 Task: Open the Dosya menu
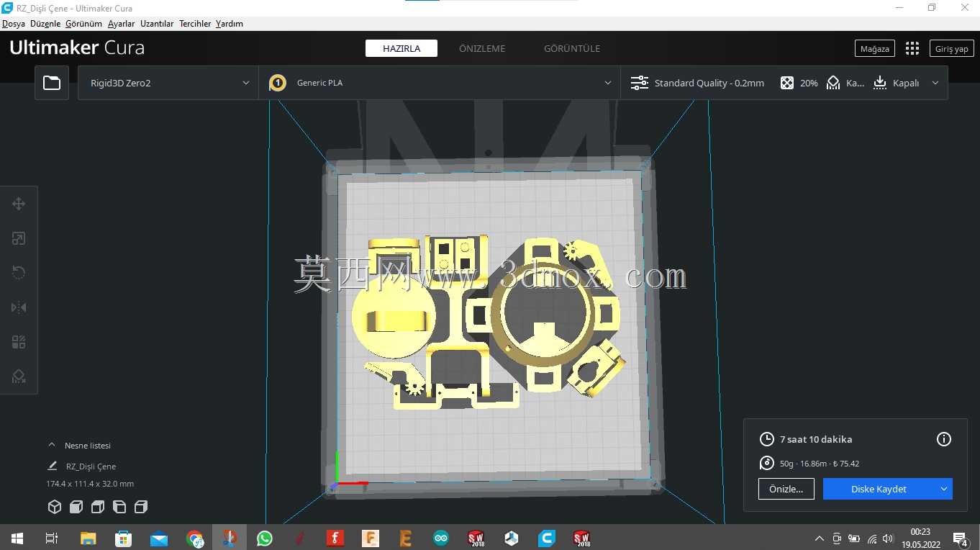(x=14, y=24)
